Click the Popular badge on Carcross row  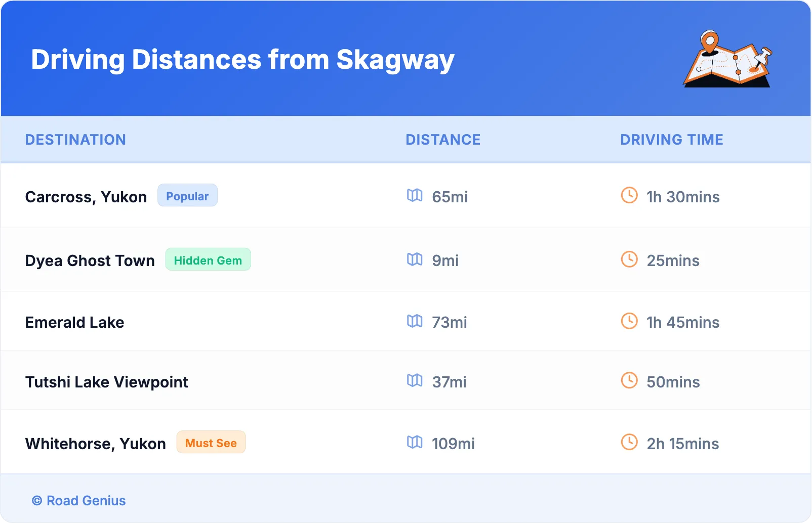tap(187, 196)
